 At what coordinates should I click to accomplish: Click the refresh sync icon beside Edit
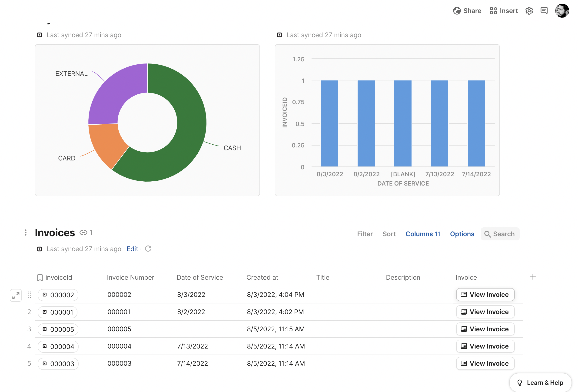148,249
